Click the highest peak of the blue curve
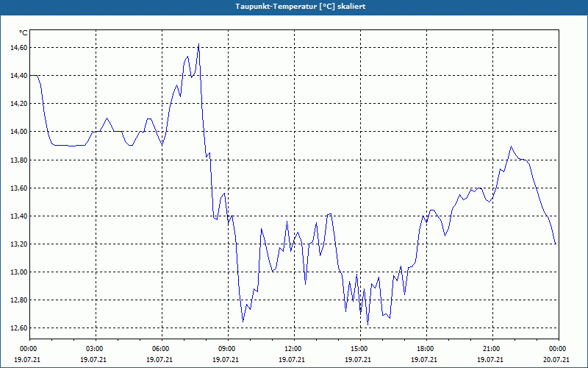 point(198,44)
